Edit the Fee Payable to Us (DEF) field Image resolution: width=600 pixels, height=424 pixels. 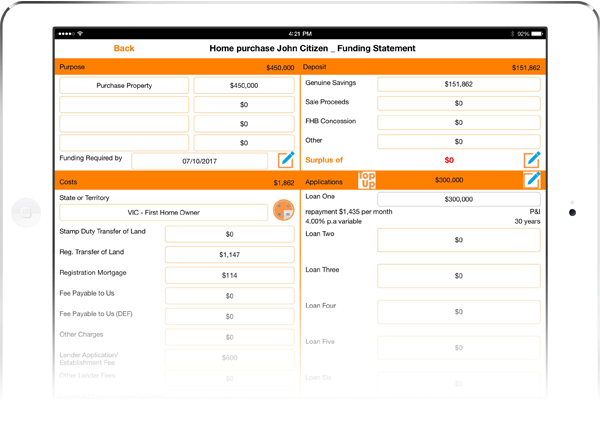tap(230, 316)
